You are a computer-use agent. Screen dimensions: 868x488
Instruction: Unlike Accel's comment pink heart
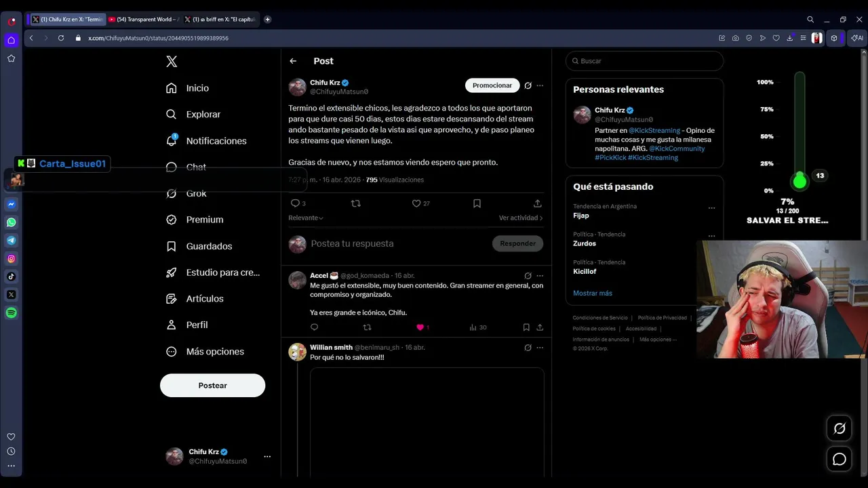pyautogui.click(x=422, y=327)
